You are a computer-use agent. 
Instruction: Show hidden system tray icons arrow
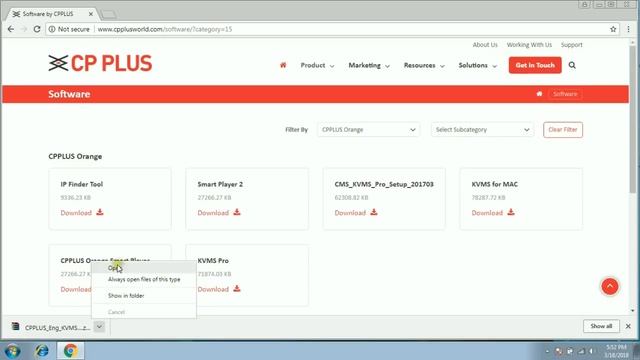pos(547,351)
